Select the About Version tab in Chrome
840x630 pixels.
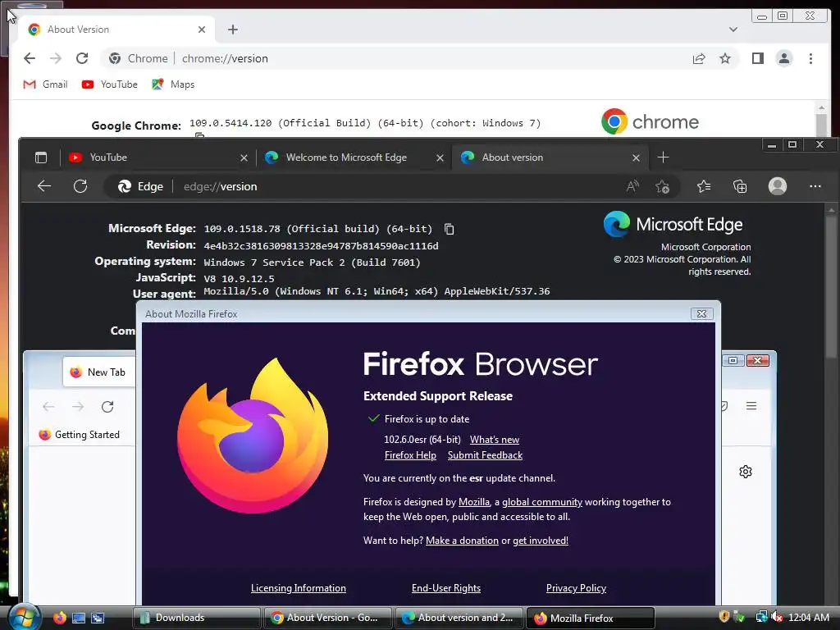(116, 30)
